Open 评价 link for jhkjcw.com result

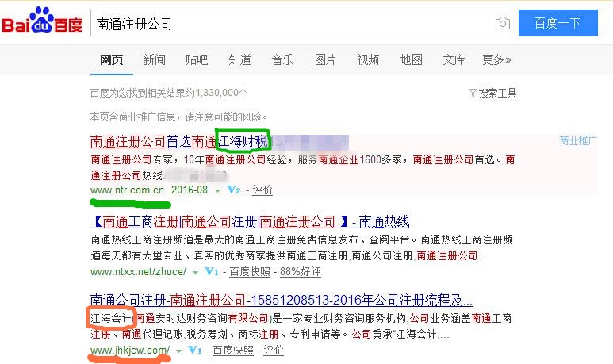click(x=274, y=350)
